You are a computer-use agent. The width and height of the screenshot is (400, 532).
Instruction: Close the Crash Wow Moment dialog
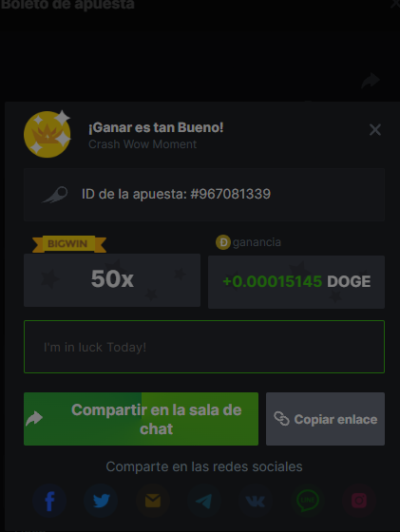click(375, 129)
